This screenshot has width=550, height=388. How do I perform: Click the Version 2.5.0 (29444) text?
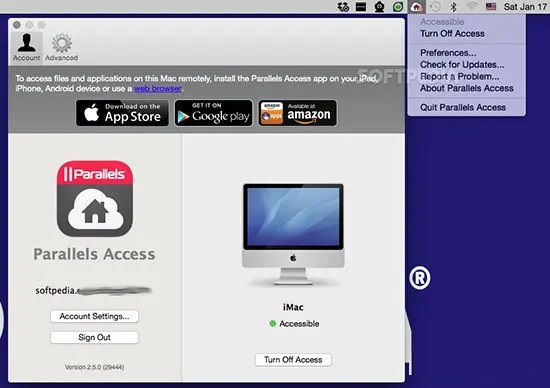click(x=94, y=367)
